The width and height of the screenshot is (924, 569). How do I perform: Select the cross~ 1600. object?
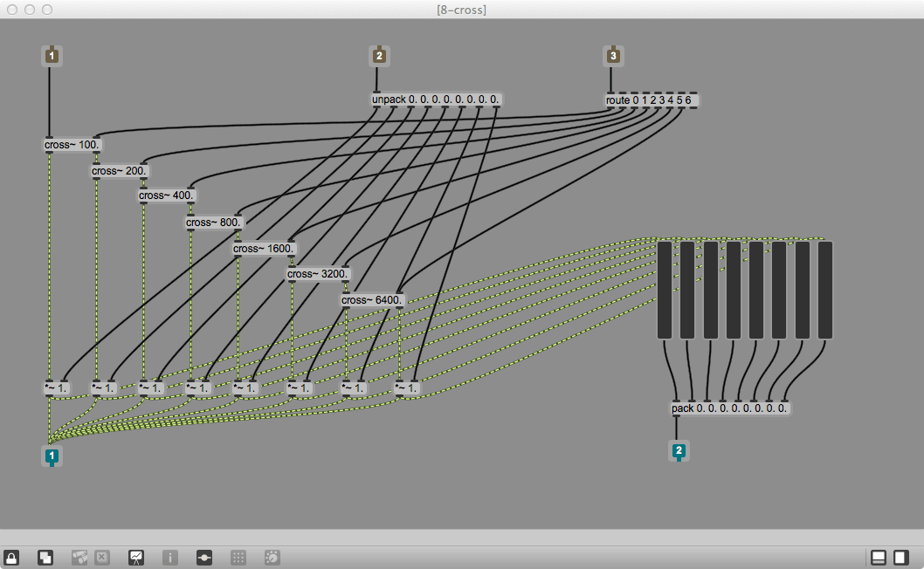[264, 249]
